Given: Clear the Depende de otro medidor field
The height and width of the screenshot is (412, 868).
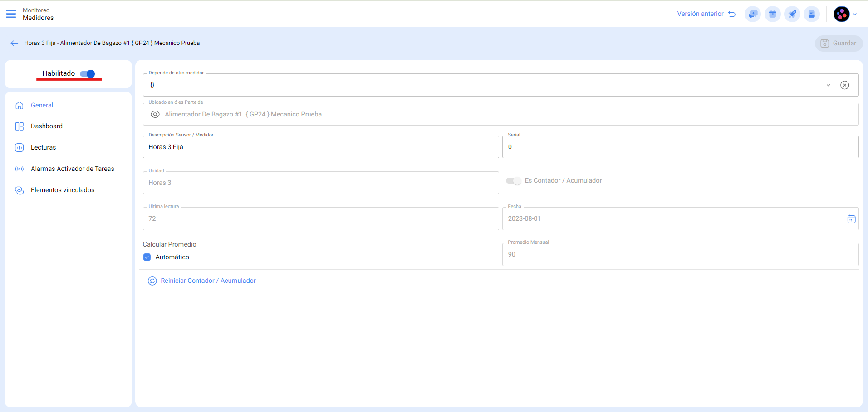Looking at the screenshot, I should [844, 85].
